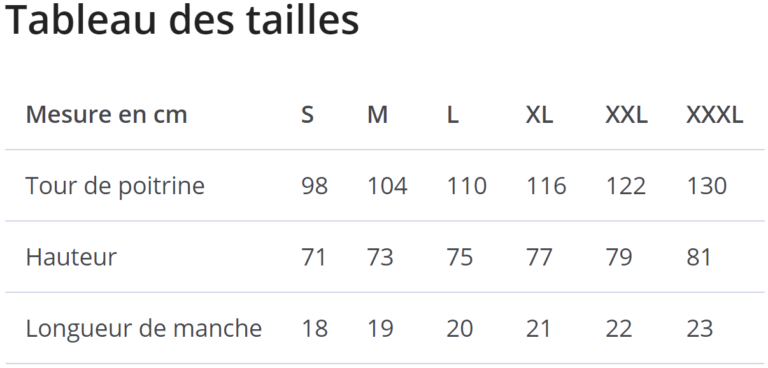Viewport: 768px width, 368px height.
Task: Click chest value 130 for size XXXL
Action: pos(707,186)
